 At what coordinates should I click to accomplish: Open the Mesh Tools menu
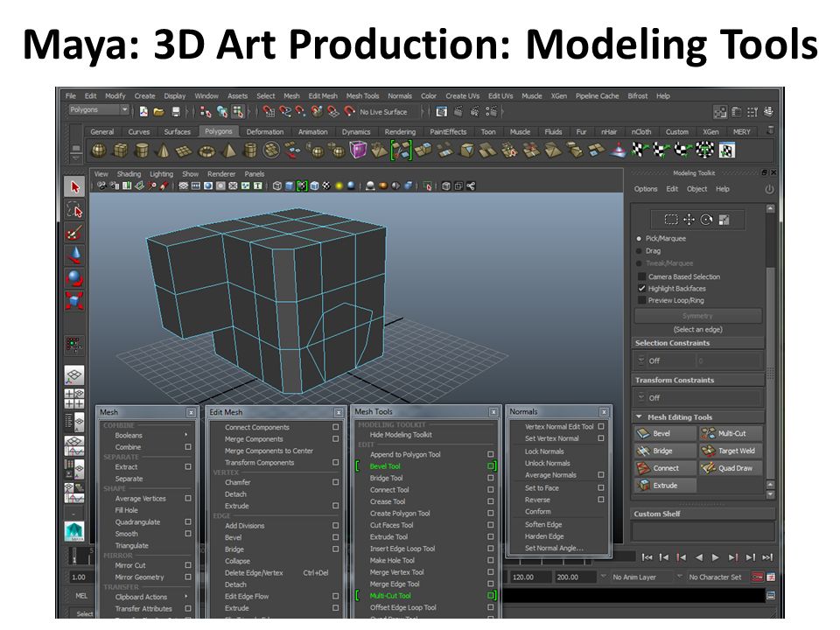(362, 96)
